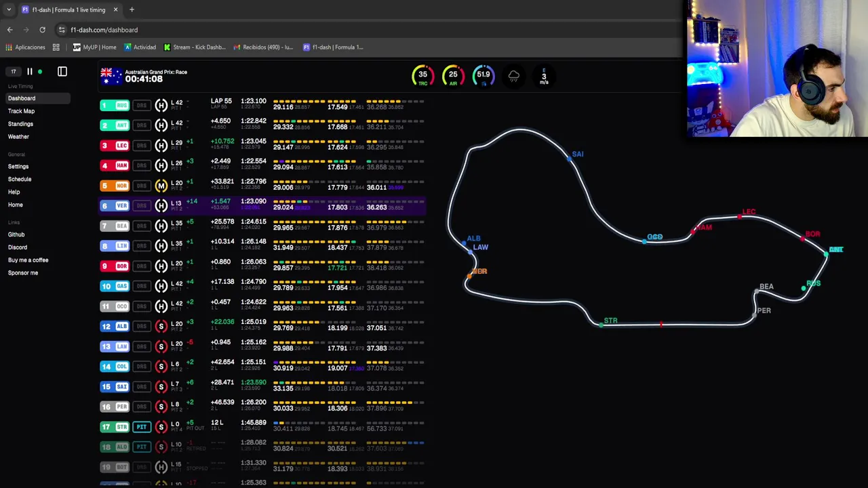868x488 pixels.
Task: Click the Australian flag icon
Action: (x=111, y=76)
